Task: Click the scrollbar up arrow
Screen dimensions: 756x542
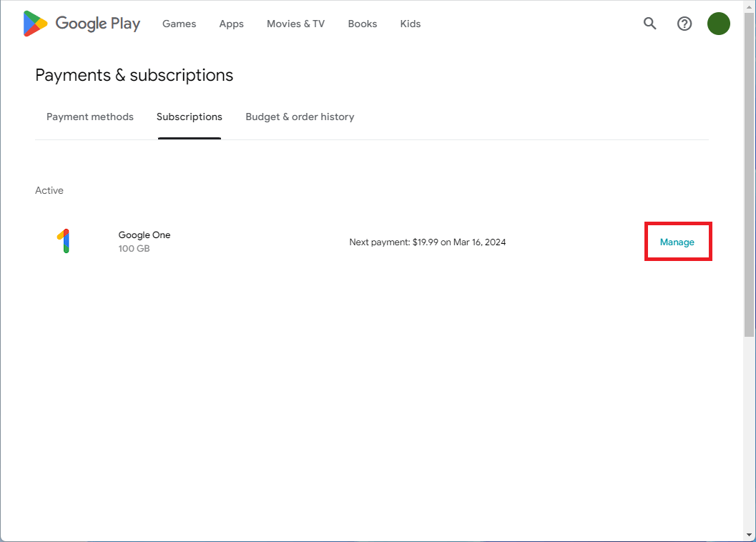Action: coord(750,6)
